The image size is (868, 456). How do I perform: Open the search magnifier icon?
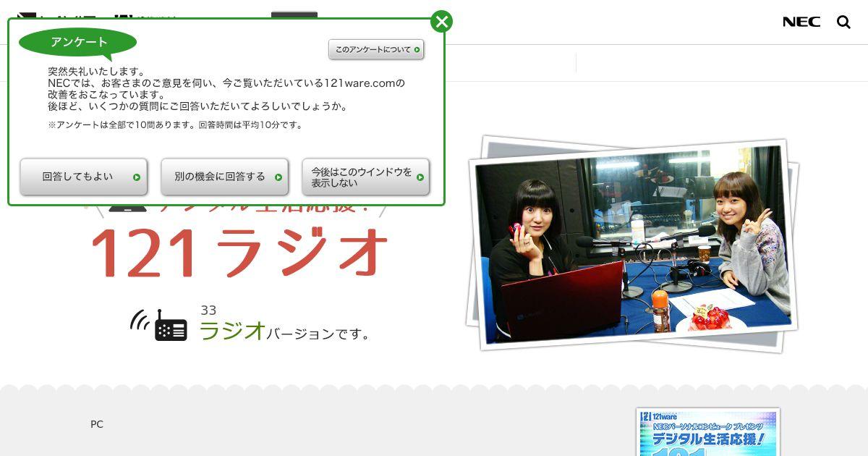(x=843, y=22)
